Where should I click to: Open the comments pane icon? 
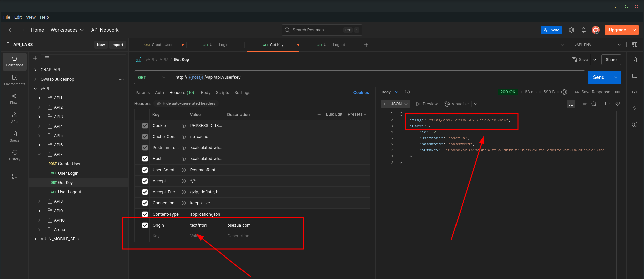click(x=635, y=76)
